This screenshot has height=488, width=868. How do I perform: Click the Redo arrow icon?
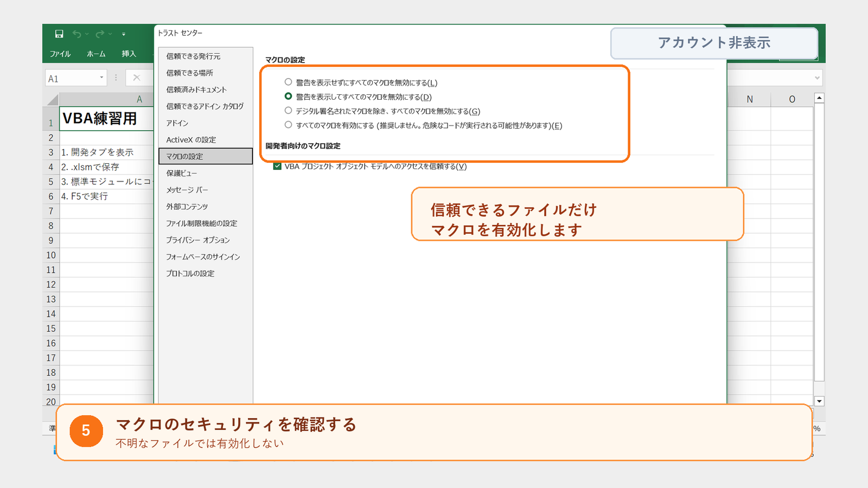[x=100, y=34]
